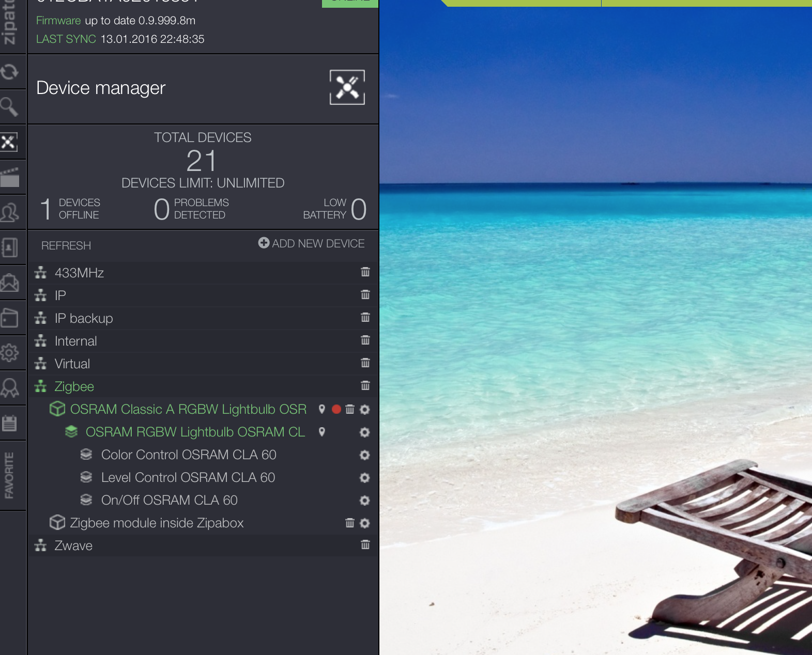
Task: Expand the Zwave network node
Action: pos(73,545)
